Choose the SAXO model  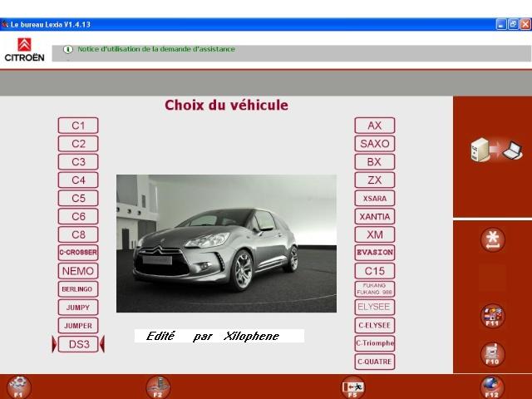[375, 144]
